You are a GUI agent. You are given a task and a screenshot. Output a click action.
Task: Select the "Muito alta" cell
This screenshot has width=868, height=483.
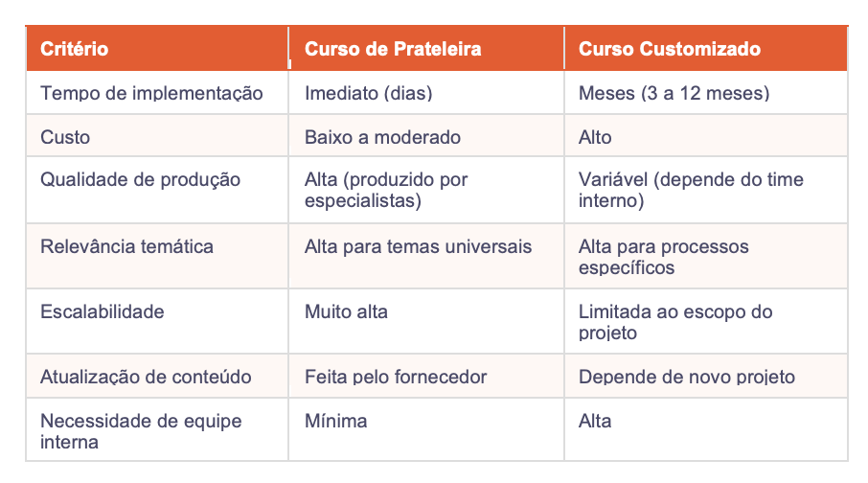point(346,311)
